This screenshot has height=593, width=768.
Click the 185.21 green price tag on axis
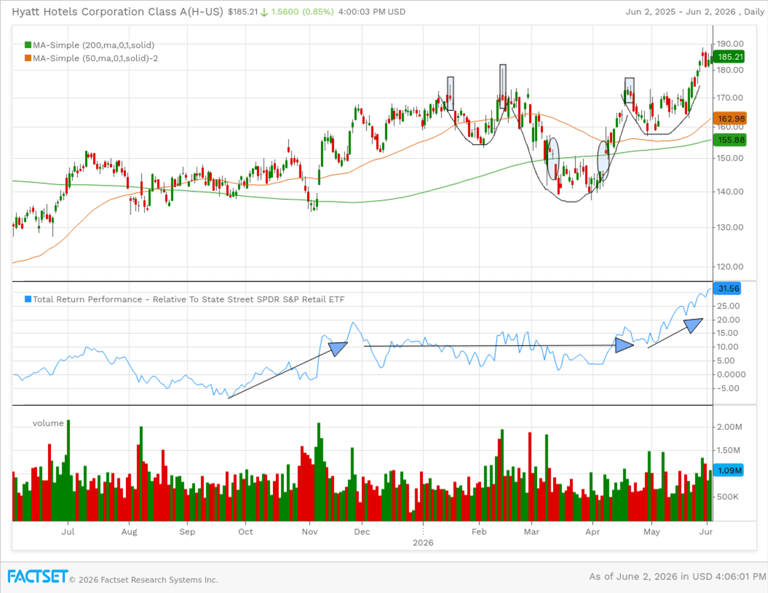point(730,57)
